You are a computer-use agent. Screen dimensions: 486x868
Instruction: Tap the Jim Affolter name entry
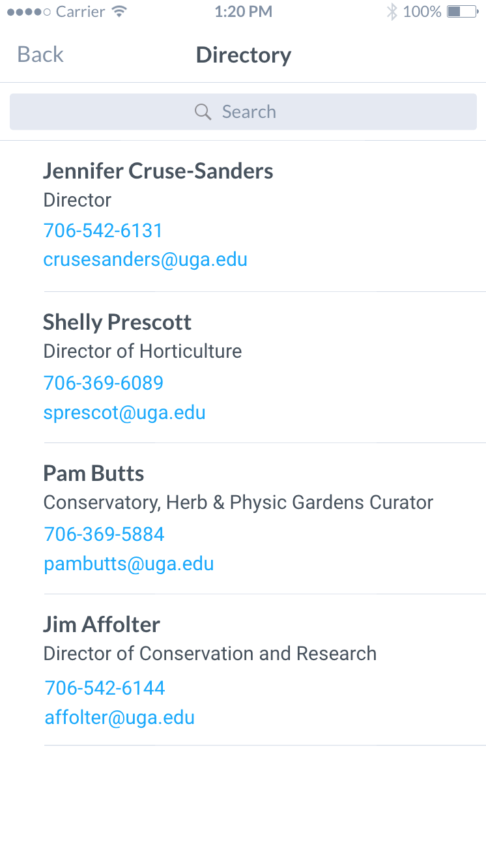click(x=102, y=625)
